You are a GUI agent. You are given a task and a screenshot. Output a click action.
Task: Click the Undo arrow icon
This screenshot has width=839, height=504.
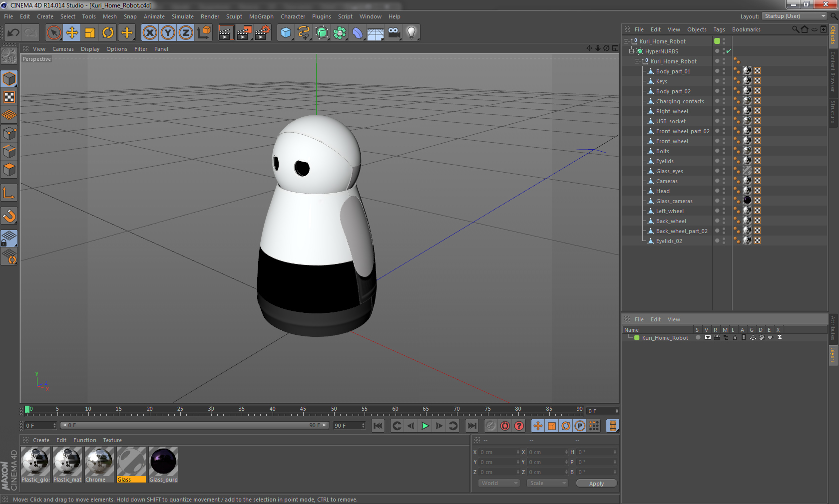click(x=13, y=33)
